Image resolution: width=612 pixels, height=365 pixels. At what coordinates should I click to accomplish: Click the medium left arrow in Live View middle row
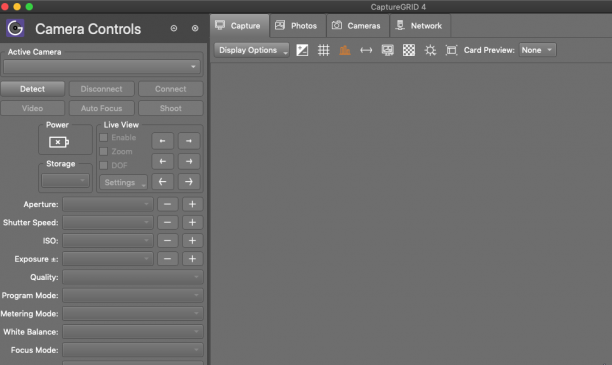coord(162,161)
